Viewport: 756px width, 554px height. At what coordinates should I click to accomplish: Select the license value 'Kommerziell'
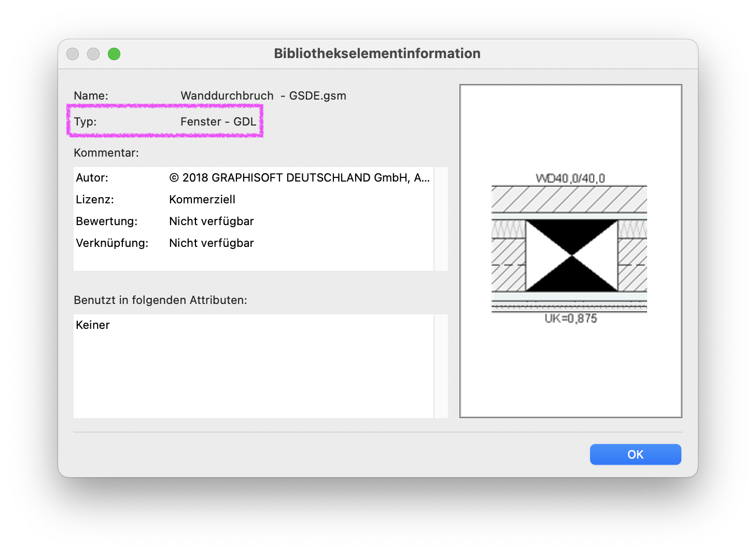tap(202, 200)
